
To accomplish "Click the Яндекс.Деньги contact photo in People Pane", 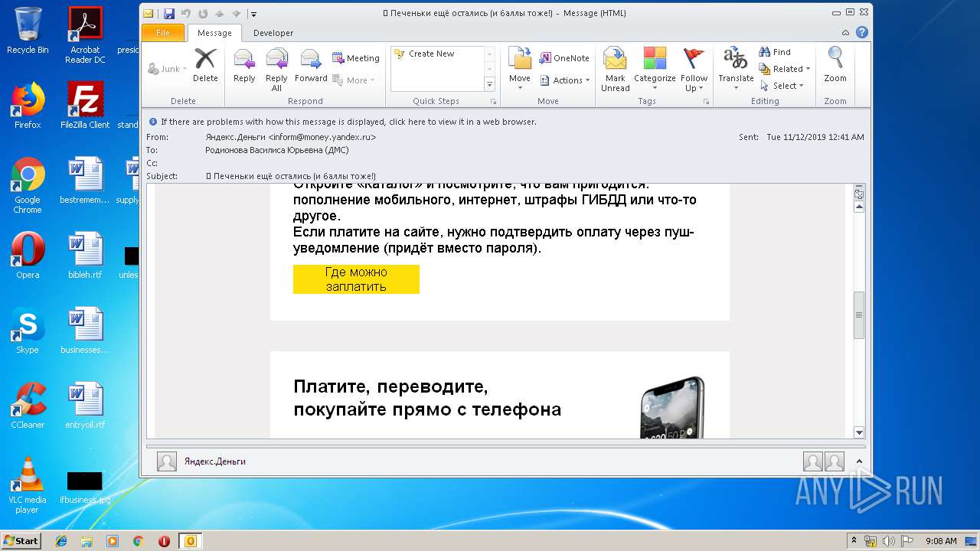I will click(167, 461).
